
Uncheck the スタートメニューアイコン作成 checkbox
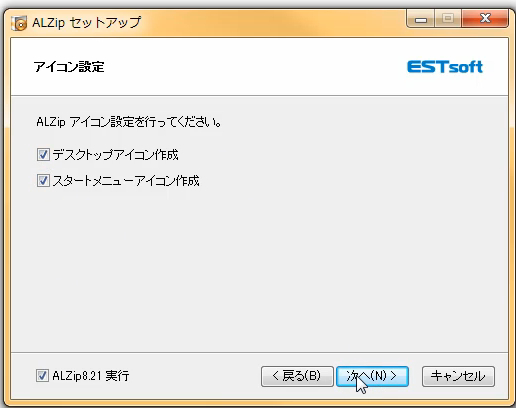(43, 181)
